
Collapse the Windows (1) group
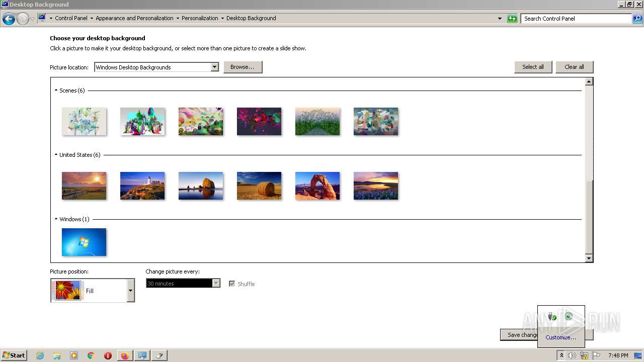pos(56,219)
